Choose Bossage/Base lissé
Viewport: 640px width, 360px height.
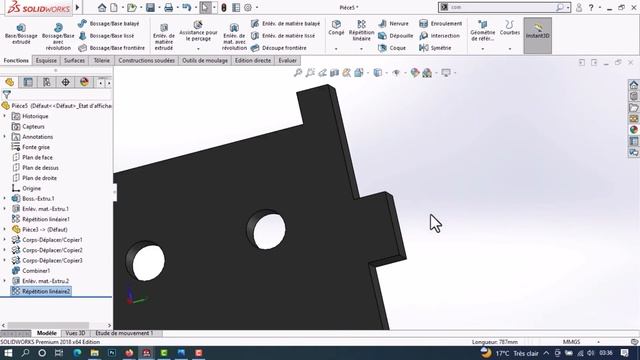coord(107,36)
